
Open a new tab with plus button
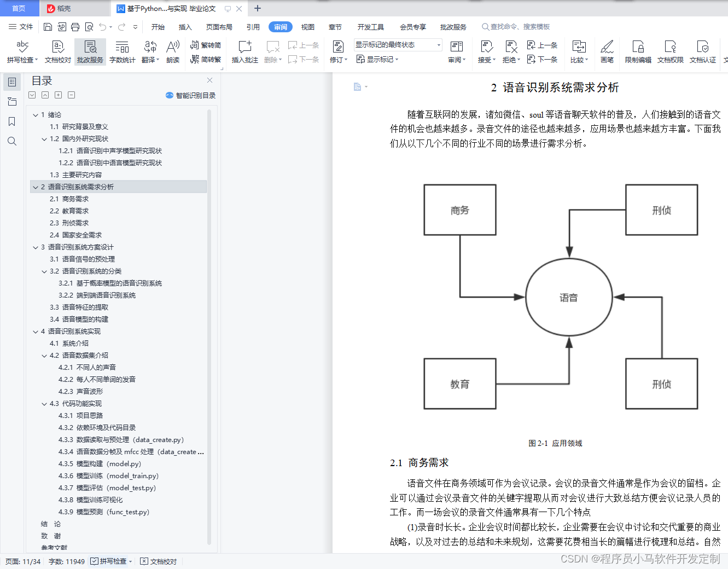[258, 8]
